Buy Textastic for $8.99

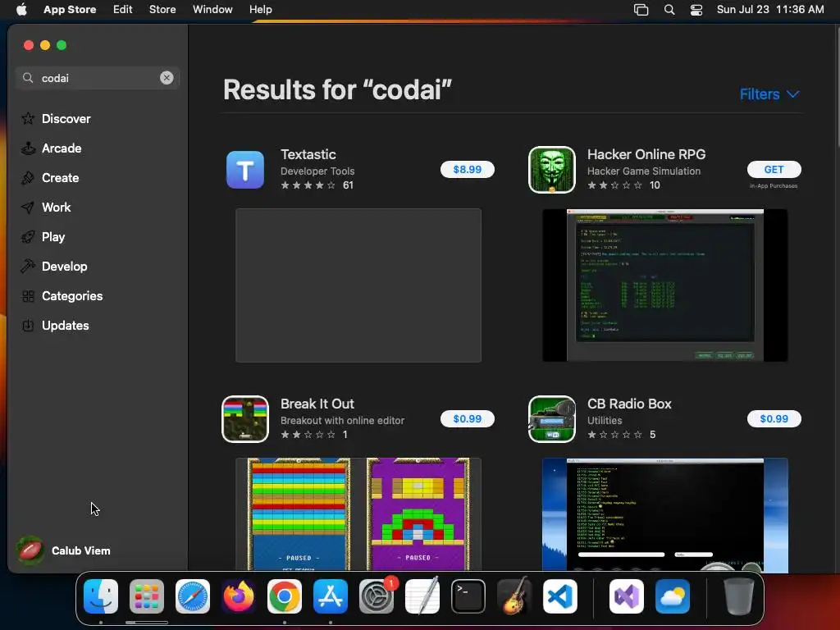tap(467, 169)
